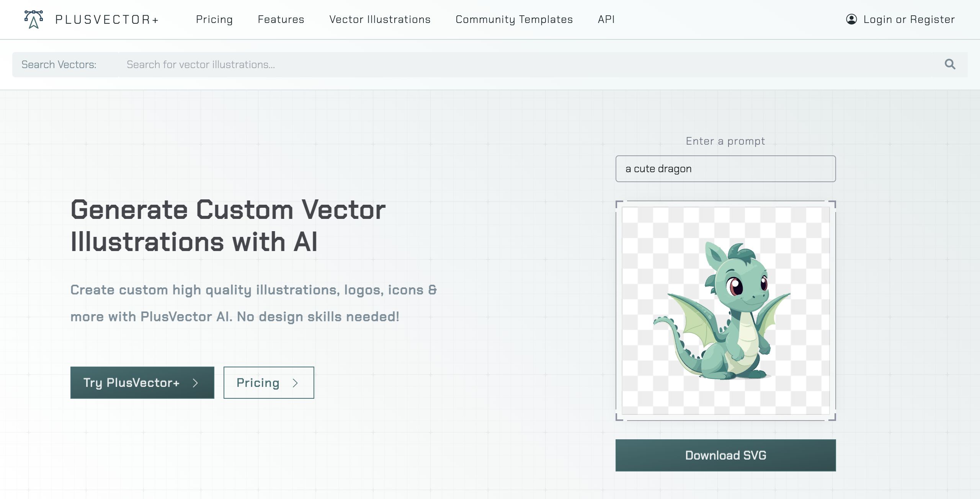Select the API navigation link
This screenshot has height=499, width=980.
[x=606, y=19]
